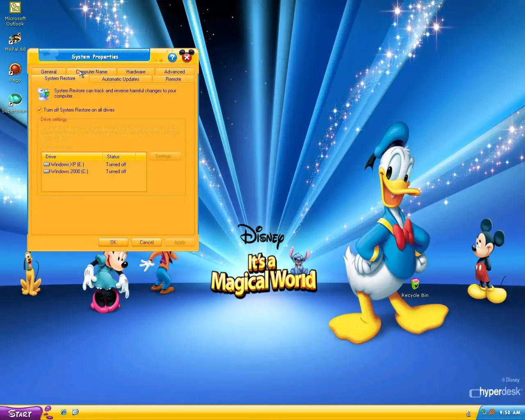Select the Windows XP (E:) drive row
The height and width of the screenshot is (420, 525).
(x=94, y=164)
